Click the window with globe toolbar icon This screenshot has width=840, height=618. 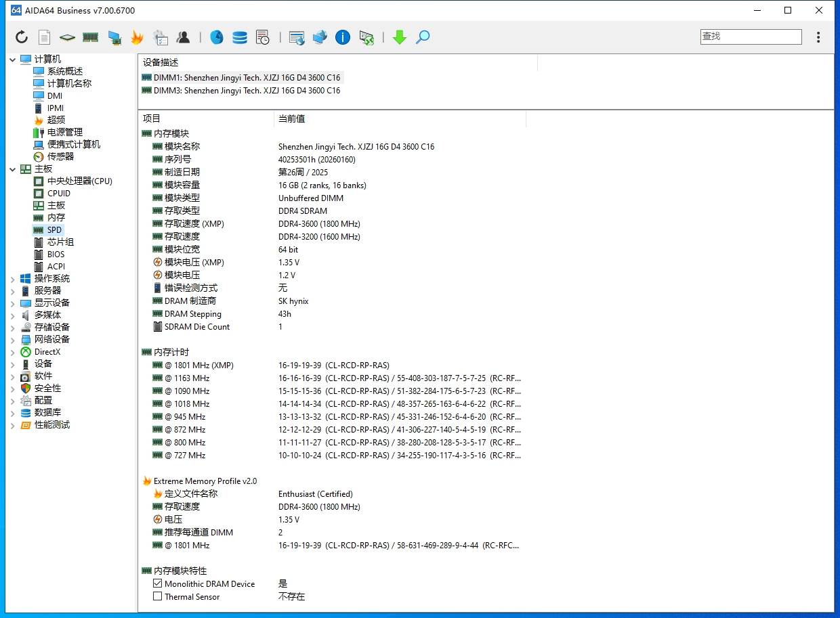(x=297, y=37)
